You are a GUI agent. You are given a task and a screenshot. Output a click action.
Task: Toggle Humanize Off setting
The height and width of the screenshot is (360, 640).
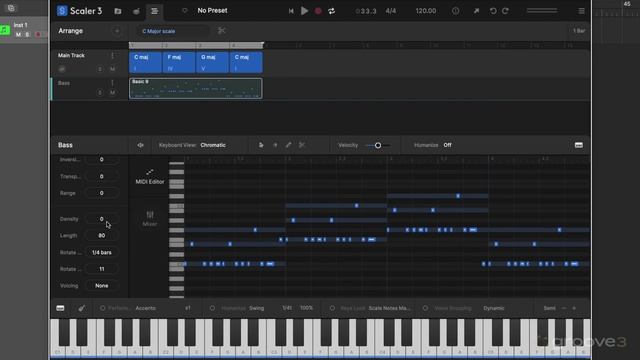448,145
